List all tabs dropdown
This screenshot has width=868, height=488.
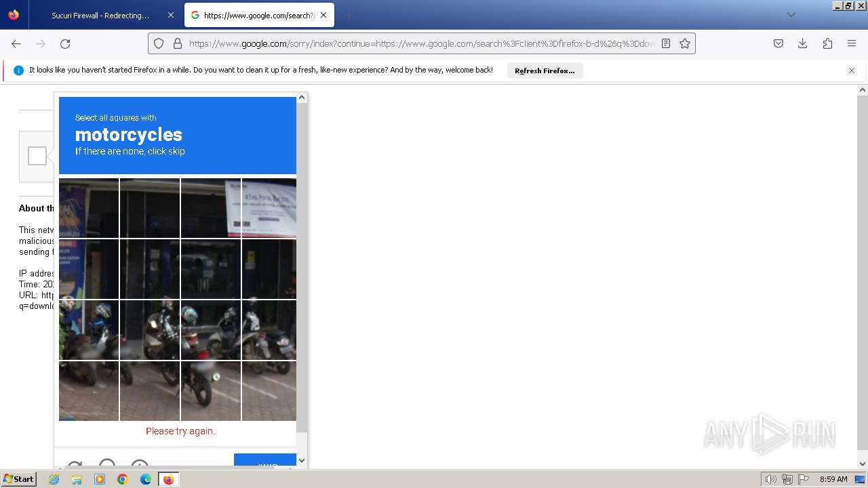coord(791,15)
